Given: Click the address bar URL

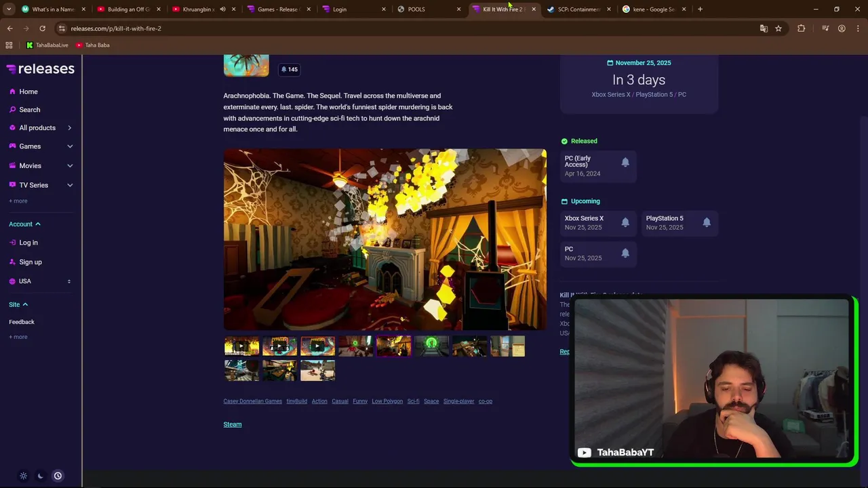Looking at the screenshot, I should [x=116, y=28].
